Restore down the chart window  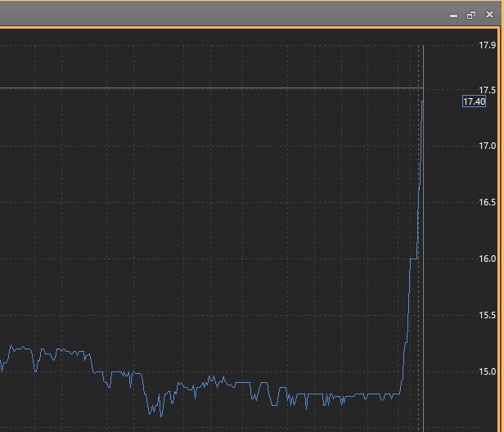tap(471, 15)
